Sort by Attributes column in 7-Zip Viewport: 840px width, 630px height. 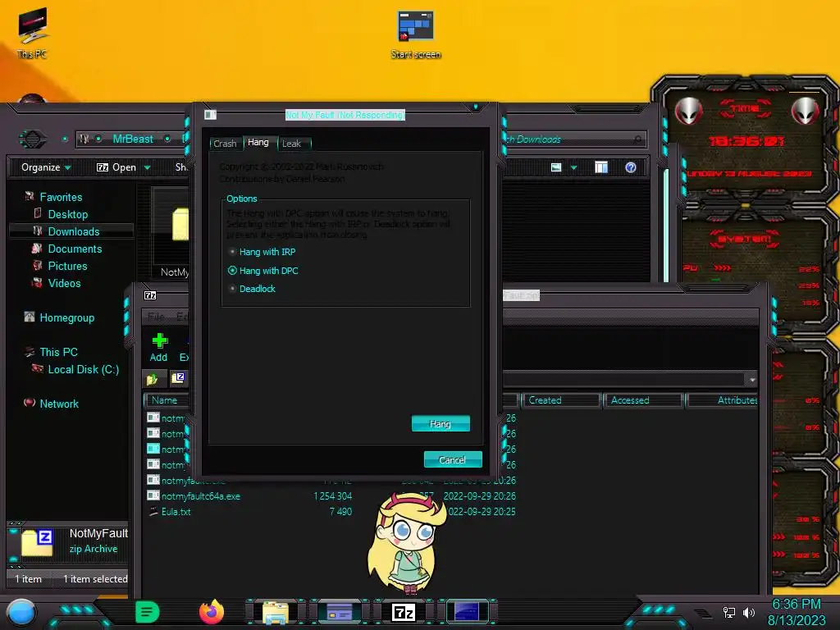coord(723,400)
